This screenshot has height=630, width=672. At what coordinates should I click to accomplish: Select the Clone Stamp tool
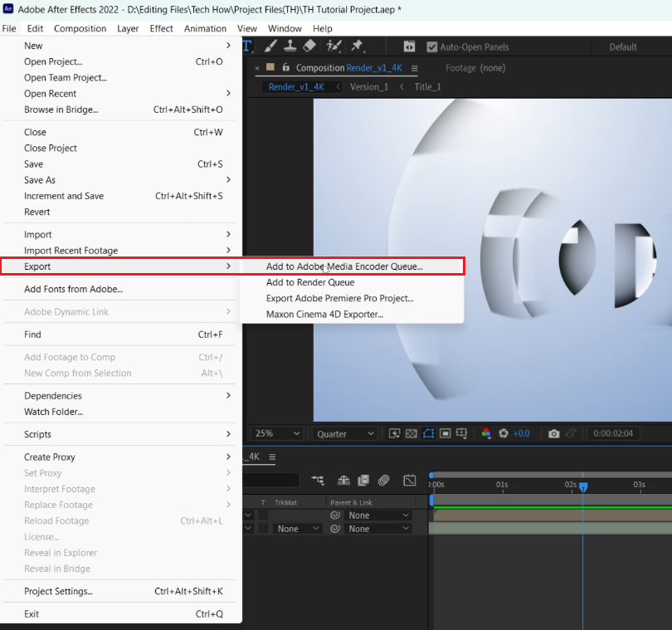(290, 46)
